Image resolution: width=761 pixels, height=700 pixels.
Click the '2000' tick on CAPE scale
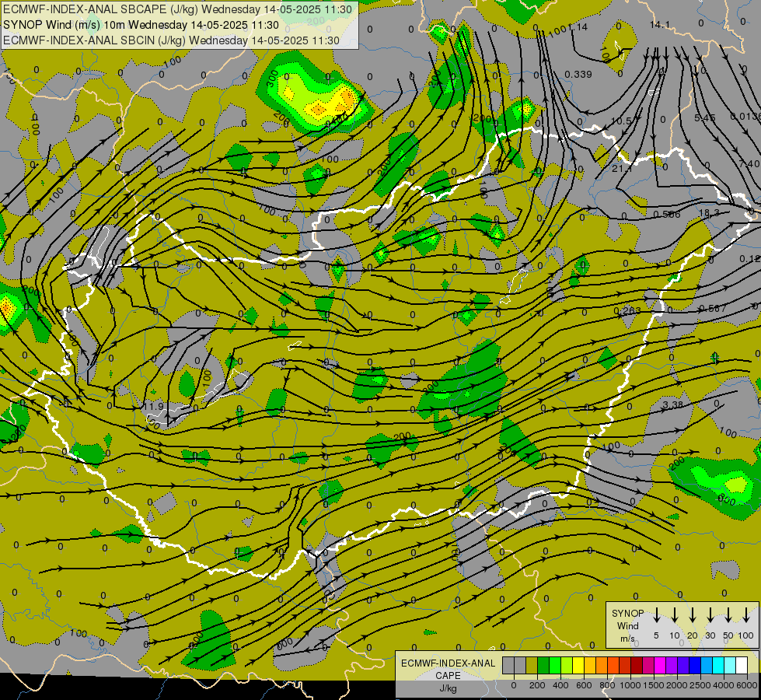click(677, 685)
